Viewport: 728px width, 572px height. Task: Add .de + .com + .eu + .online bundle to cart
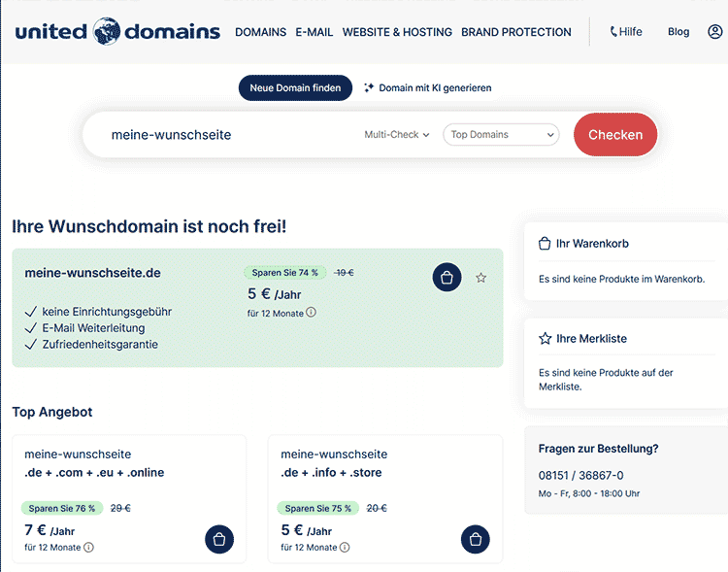coord(219,539)
